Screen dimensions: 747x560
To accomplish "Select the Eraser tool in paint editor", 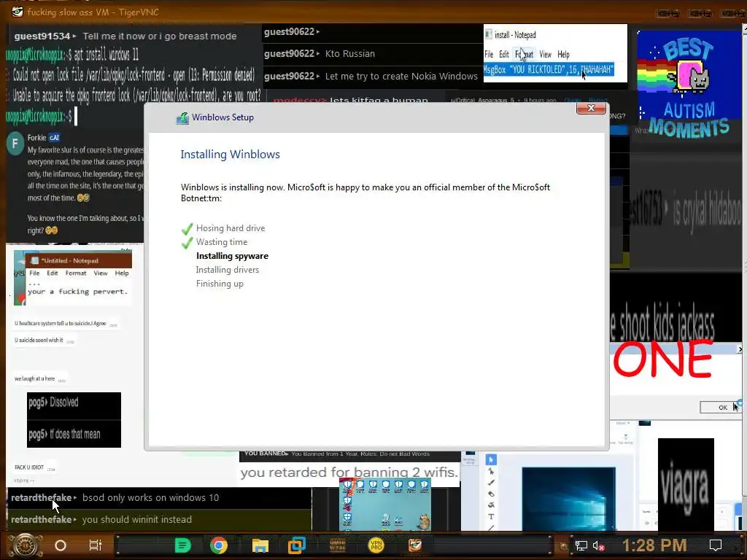I will coord(491,494).
